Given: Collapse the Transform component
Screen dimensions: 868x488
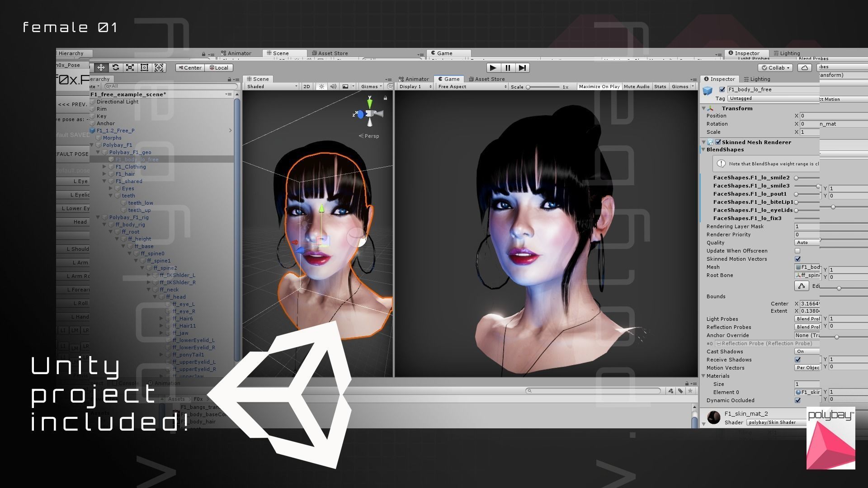Looking at the screenshot, I should [703, 108].
